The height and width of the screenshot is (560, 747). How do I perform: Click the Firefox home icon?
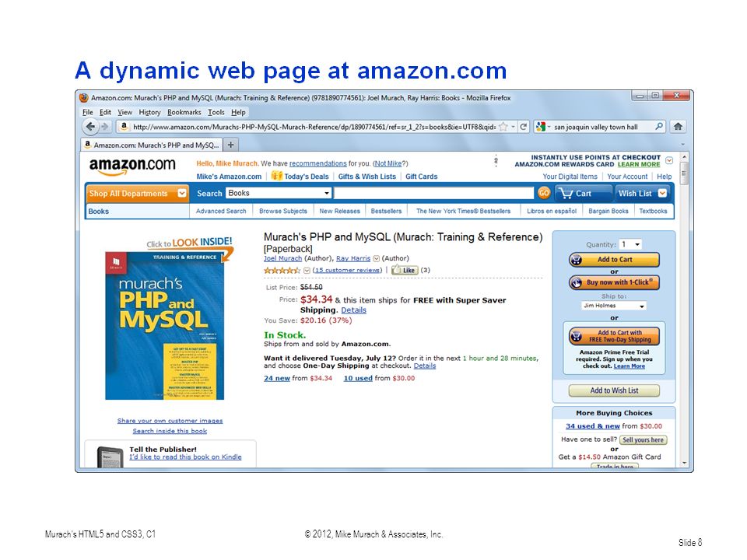[678, 126]
